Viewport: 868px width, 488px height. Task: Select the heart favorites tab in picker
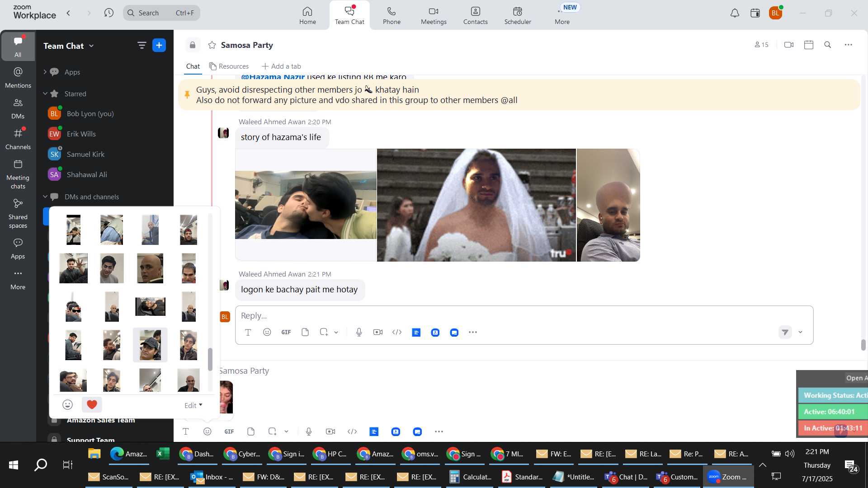pyautogui.click(x=92, y=404)
